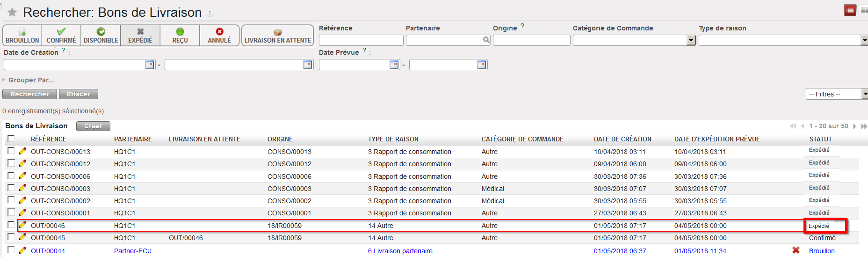Open the Date de Création start calendar picker
Image resolution: width=868 pixels, height=257 pixels.
click(x=150, y=65)
